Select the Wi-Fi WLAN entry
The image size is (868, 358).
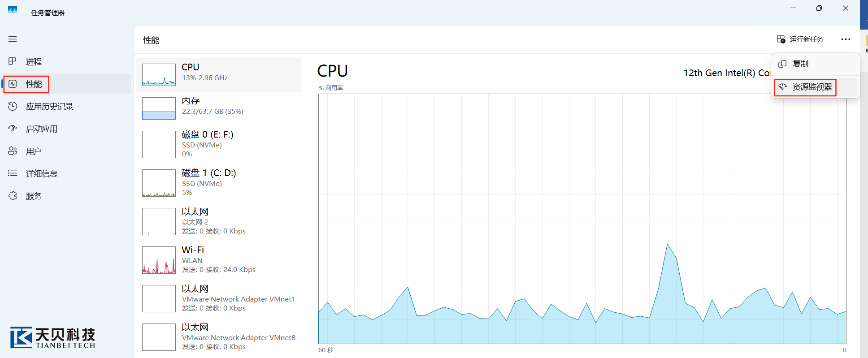pos(218,259)
